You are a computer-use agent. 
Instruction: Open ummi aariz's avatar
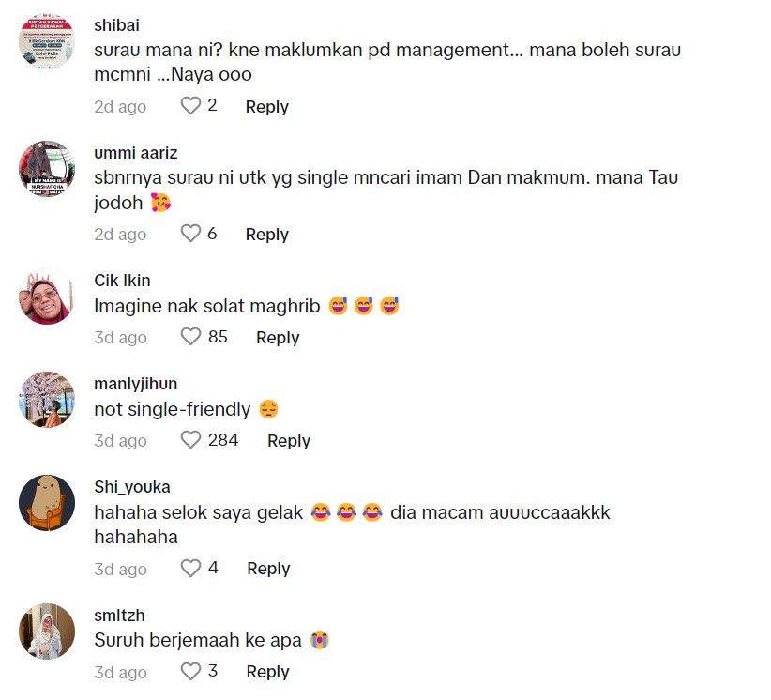point(47,169)
